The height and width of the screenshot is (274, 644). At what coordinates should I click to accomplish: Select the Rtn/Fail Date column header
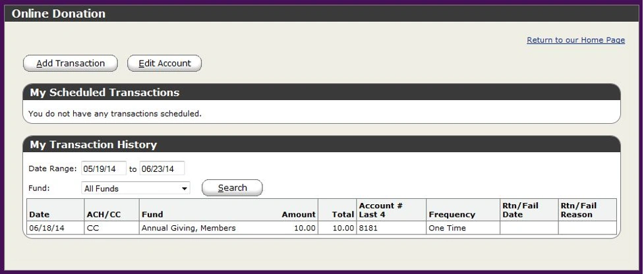click(x=520, y=210)
